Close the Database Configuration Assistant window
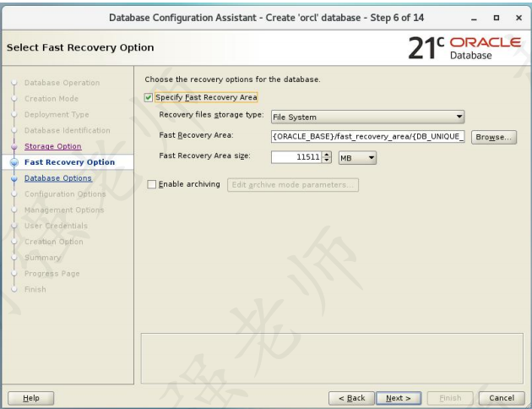Viewport: 532px width, 409px height. tap(518, 18)
